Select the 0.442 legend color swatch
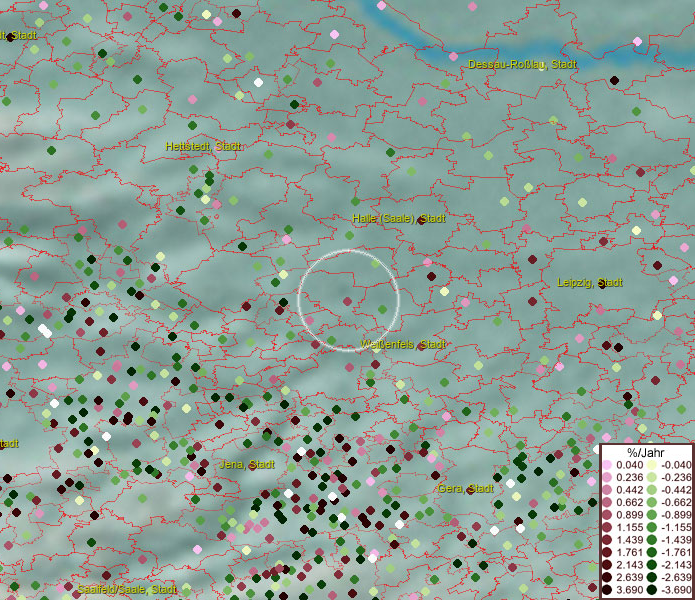The height and width of the screenshot is (600, 695). click(607, 490)
